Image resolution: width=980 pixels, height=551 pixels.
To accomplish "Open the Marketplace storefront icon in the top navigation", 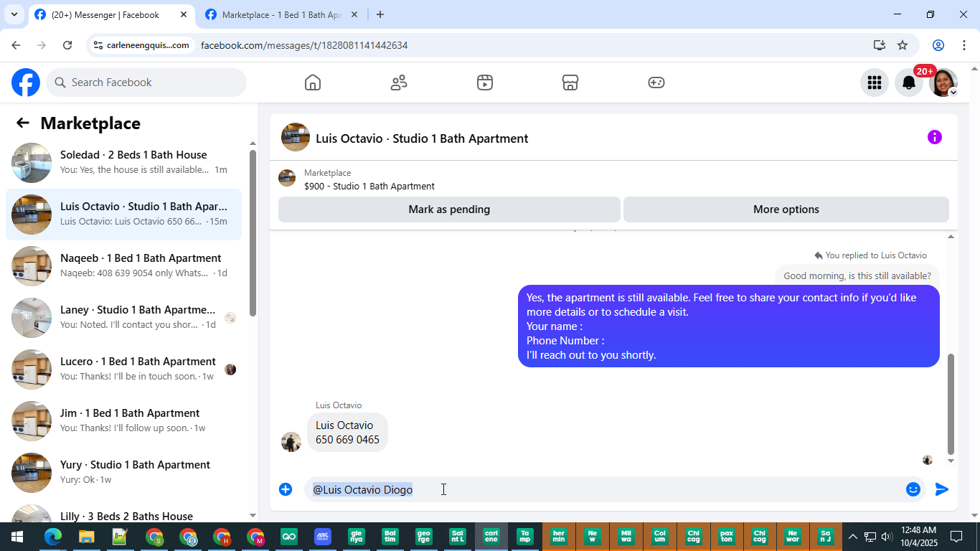I will [x=570, y=83].
